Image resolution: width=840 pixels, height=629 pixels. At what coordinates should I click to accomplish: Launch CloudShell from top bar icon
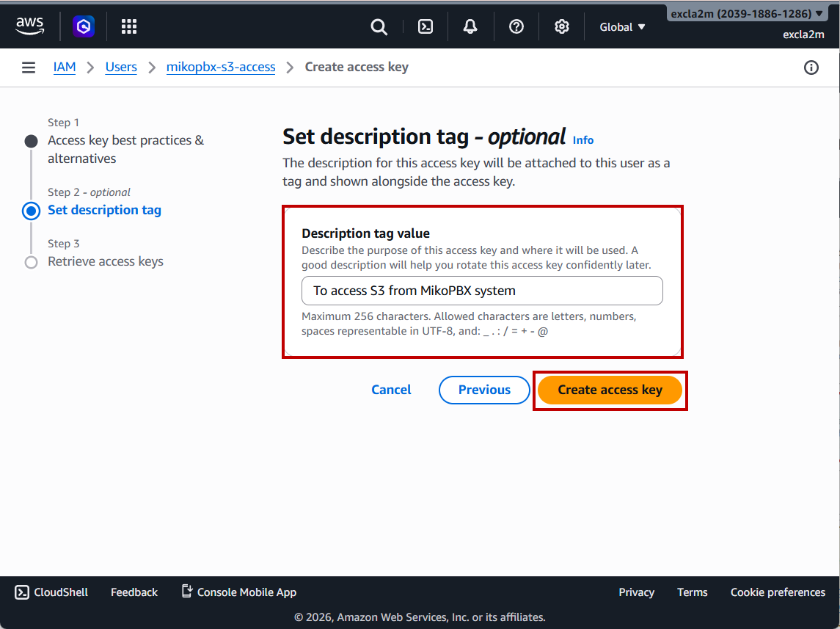[x=425, y=27]
